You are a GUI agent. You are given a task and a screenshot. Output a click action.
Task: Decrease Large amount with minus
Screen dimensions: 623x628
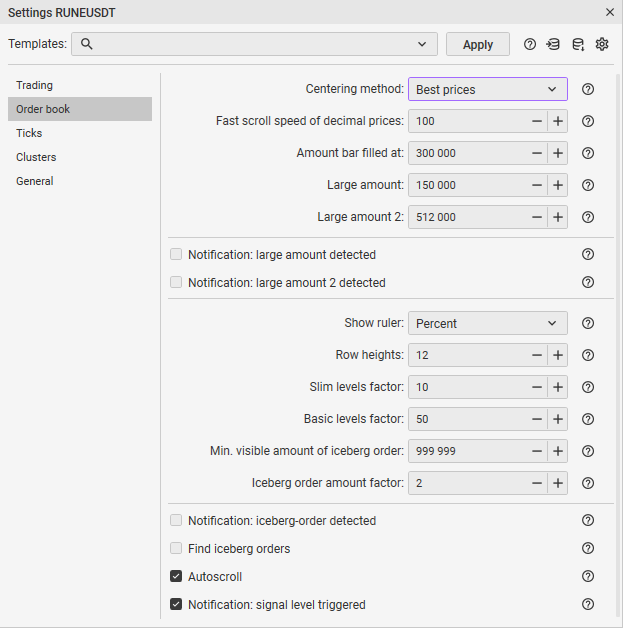point(537,185)
